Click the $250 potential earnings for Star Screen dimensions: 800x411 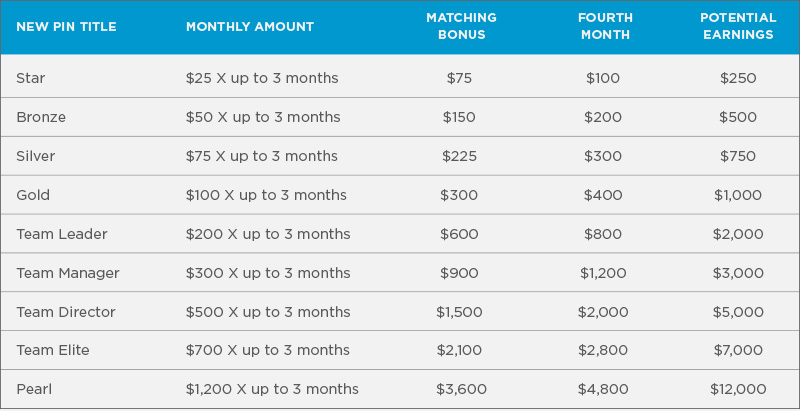pos(738,78)
